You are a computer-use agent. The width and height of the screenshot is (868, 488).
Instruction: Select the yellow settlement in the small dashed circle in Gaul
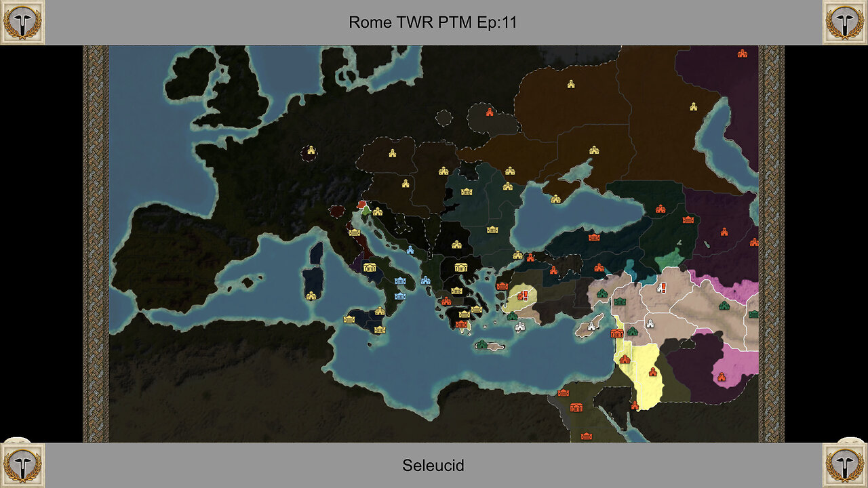(x=311, y=150)
